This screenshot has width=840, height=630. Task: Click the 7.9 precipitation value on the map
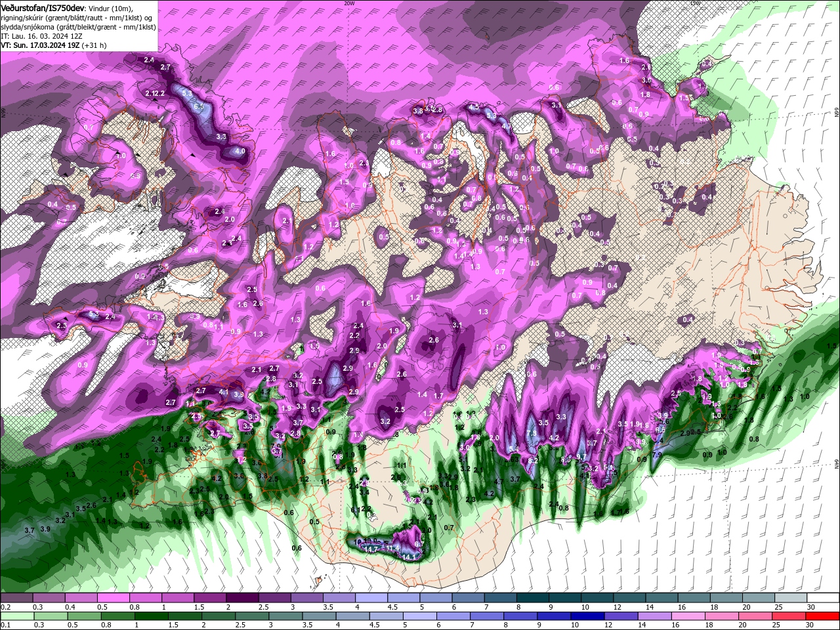tap(657, 455)
